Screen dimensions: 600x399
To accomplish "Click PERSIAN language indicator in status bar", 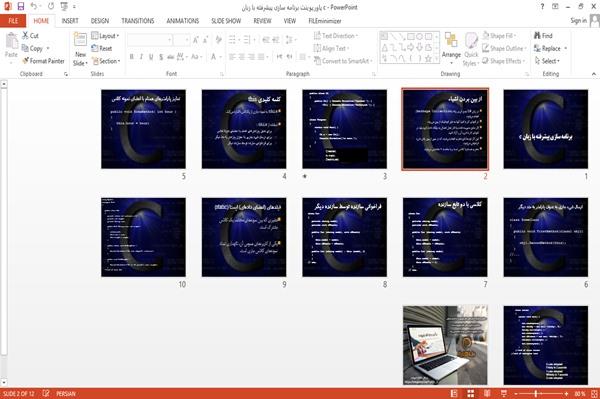I will pyautogui.click(x=66, y=393).
